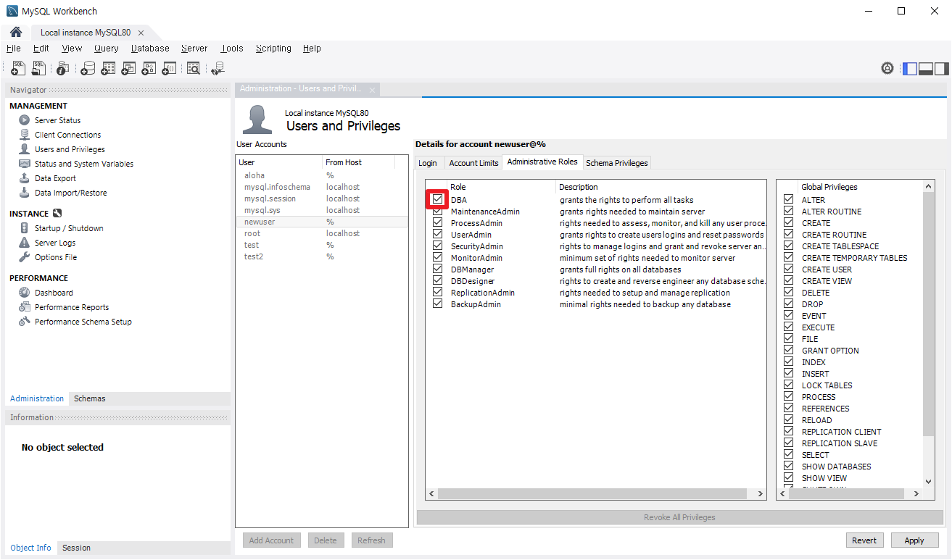Close Administration - Users and Privileges tab
Screen dimensions: 952x560
point(372,90)
